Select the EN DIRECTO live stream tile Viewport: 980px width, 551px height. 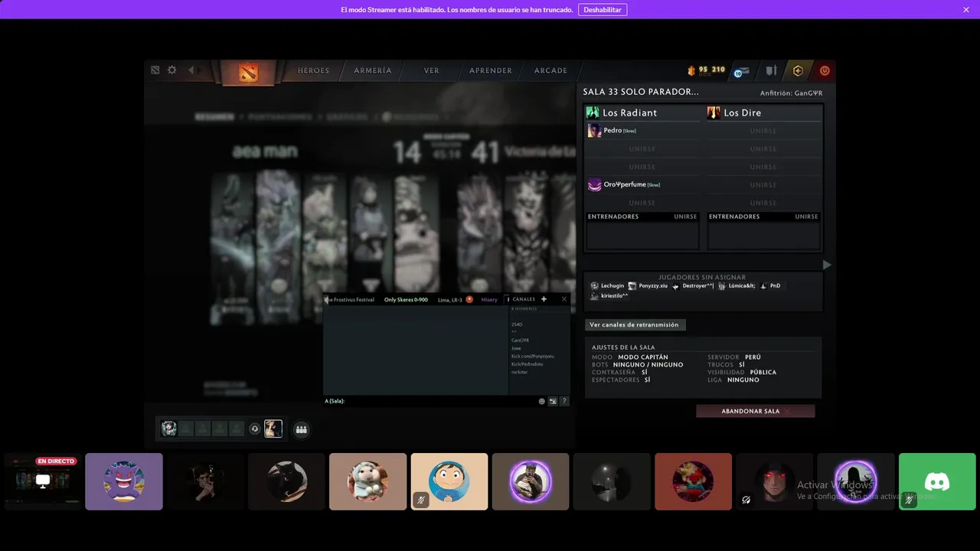tap(42, 481)
